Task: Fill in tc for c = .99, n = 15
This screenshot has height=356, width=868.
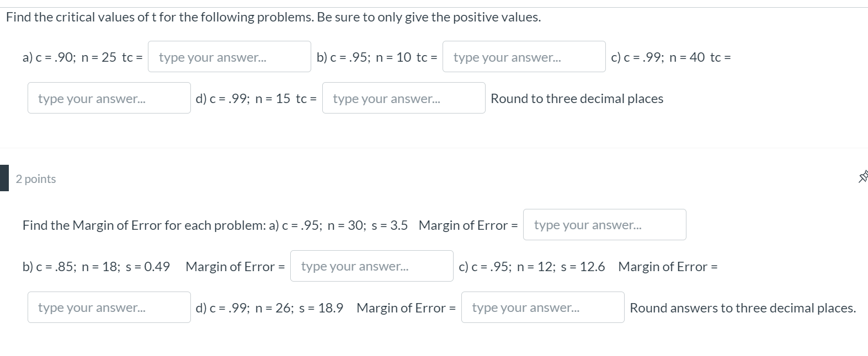Action: coord(403,98)
